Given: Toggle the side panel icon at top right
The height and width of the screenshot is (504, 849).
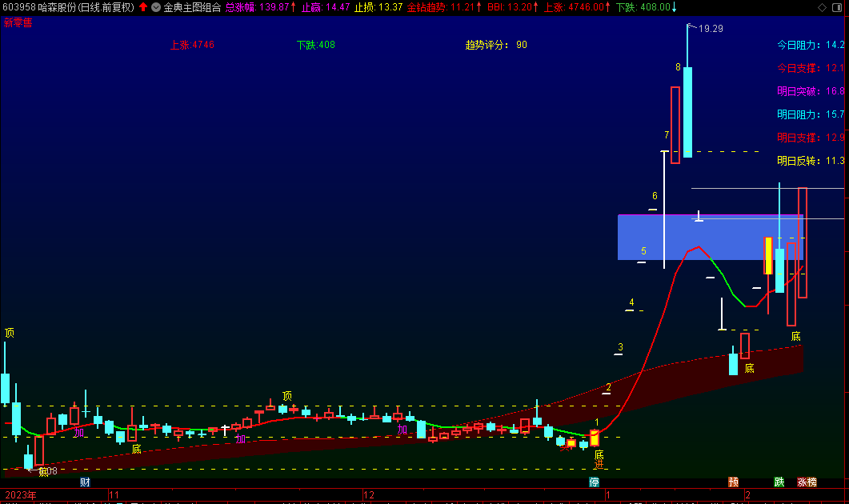Looking at the screenshot, I should [837, 7].
